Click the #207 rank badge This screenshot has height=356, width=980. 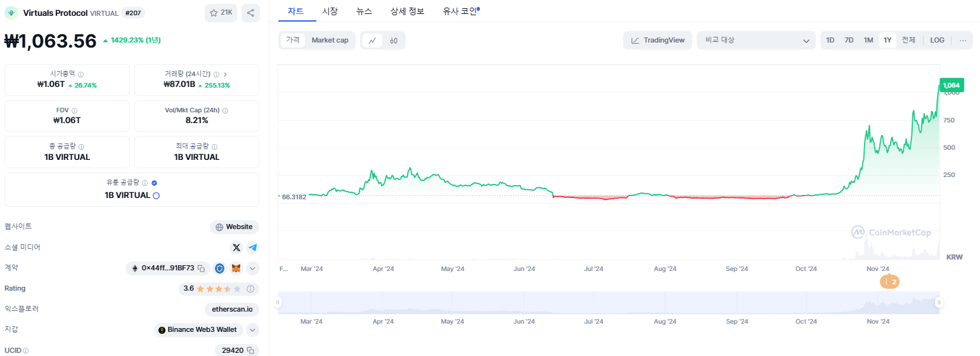pyautogui.click(x=132, y=13)
